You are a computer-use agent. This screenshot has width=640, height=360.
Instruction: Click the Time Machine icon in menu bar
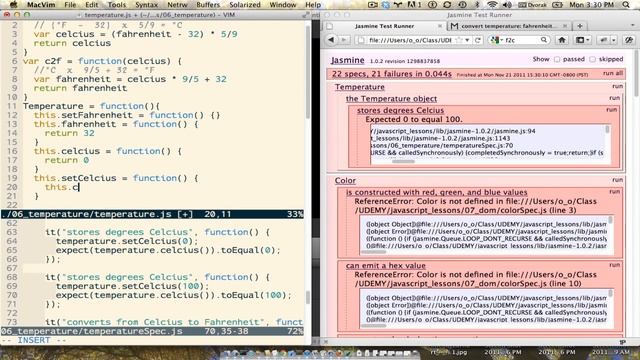click(x=462, y=5)
